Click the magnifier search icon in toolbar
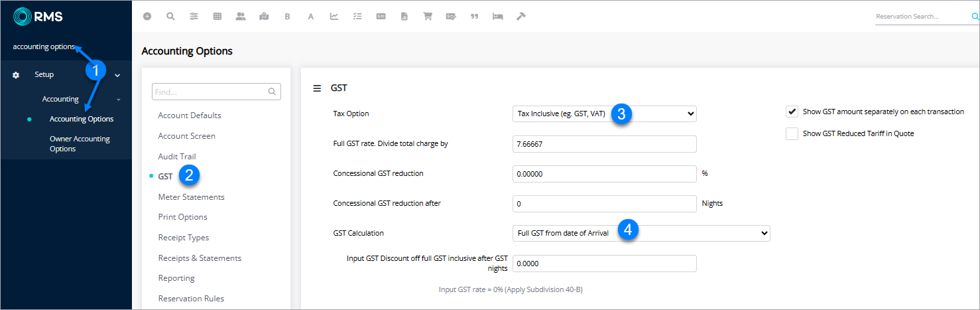Screen dimensions: 980x310 pyautogui.click(x=170, y=17)
